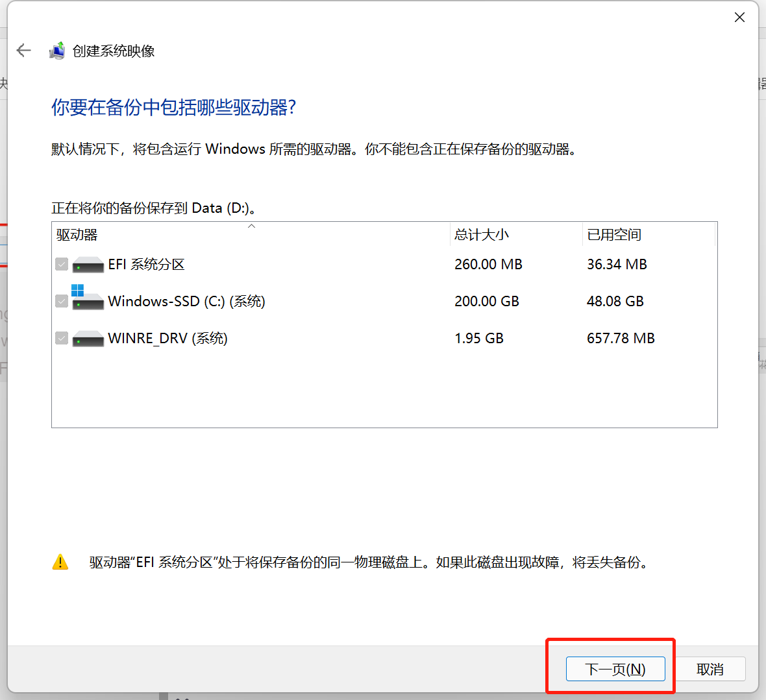Select the EFI 系统分区 row label
This screenshot has width=766, height=700.
147,265
